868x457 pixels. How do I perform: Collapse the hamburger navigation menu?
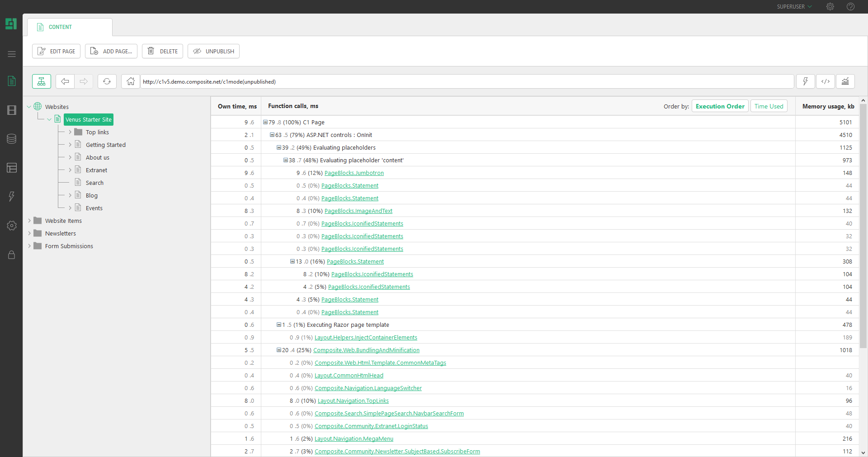coord(11,54)
